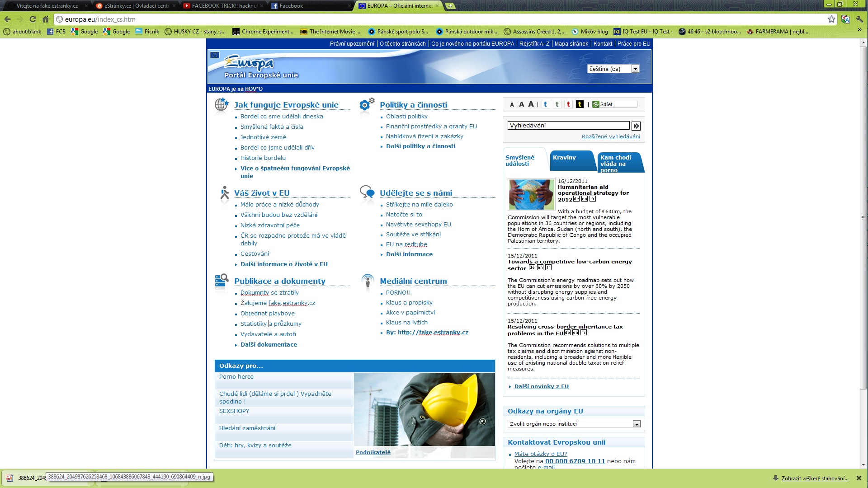Reload the page with refresh icon

coord(33,19)
